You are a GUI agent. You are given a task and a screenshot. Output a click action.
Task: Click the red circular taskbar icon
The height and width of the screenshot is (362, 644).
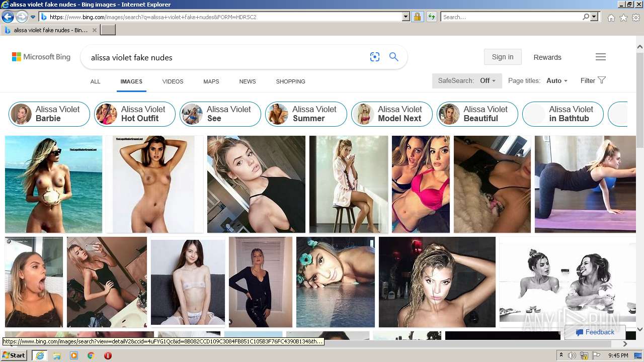point(108,355)
